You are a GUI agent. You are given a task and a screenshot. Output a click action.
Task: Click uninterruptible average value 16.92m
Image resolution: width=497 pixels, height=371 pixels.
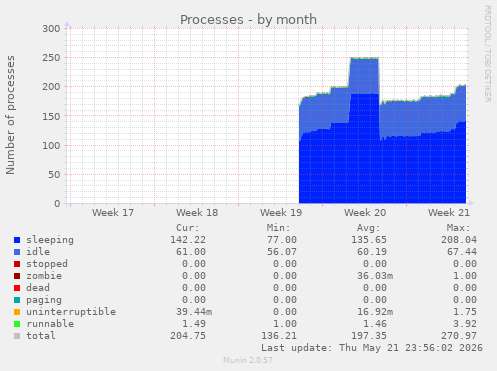click(x=375, y=312)
